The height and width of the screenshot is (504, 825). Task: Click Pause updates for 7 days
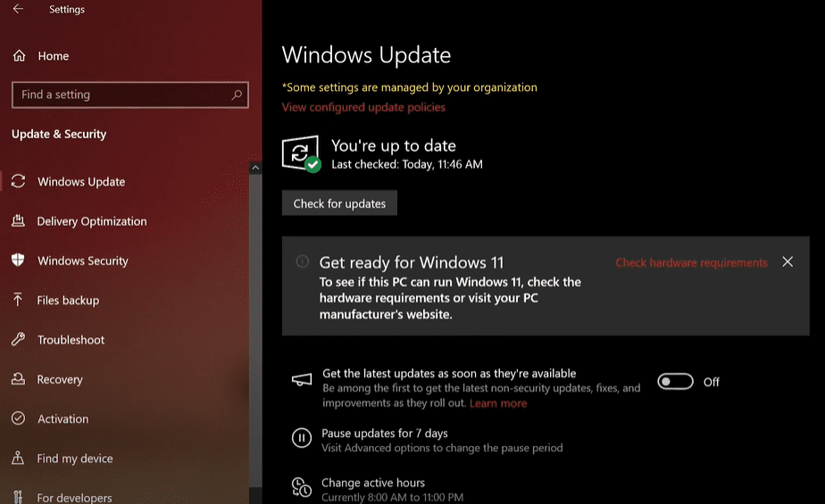pos(385,433)
